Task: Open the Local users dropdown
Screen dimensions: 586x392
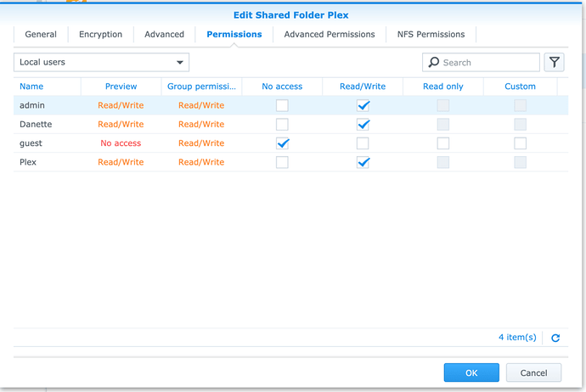Action: [101, 62]
